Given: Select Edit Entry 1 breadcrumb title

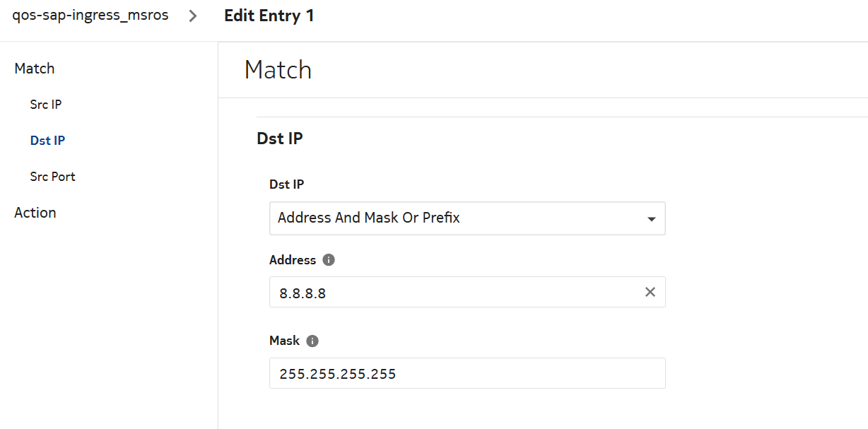Looking at the screenshot, I should pyautogui.click(x=269, y=16).
